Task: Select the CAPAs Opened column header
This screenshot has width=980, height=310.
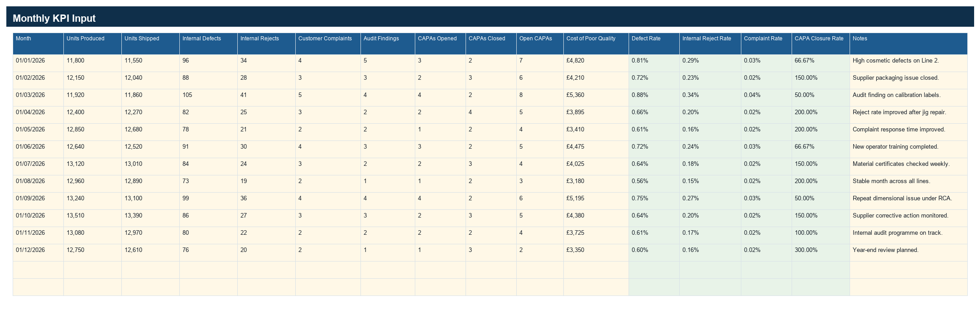Action: pos(441,44)
